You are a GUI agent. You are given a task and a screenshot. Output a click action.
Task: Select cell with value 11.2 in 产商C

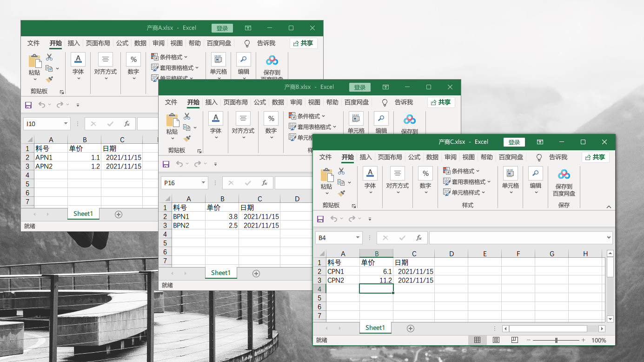[x=376, y=280]
